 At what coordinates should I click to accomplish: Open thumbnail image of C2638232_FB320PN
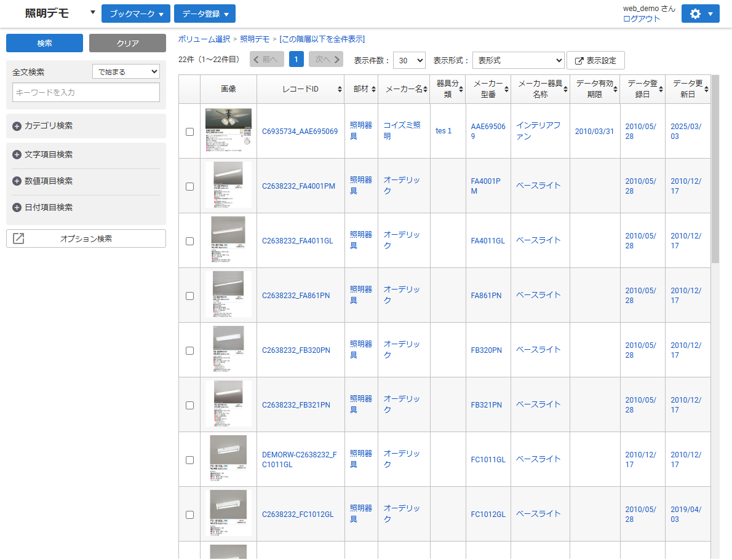228,349
